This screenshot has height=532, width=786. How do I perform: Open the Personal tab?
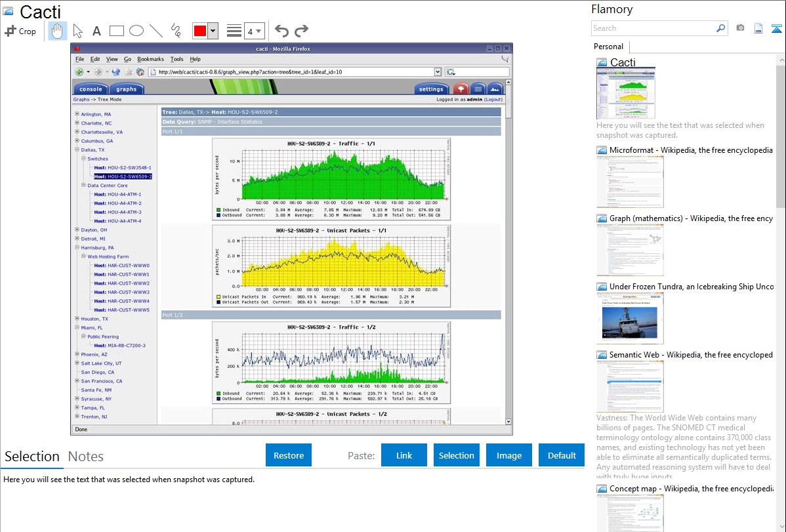608,47
